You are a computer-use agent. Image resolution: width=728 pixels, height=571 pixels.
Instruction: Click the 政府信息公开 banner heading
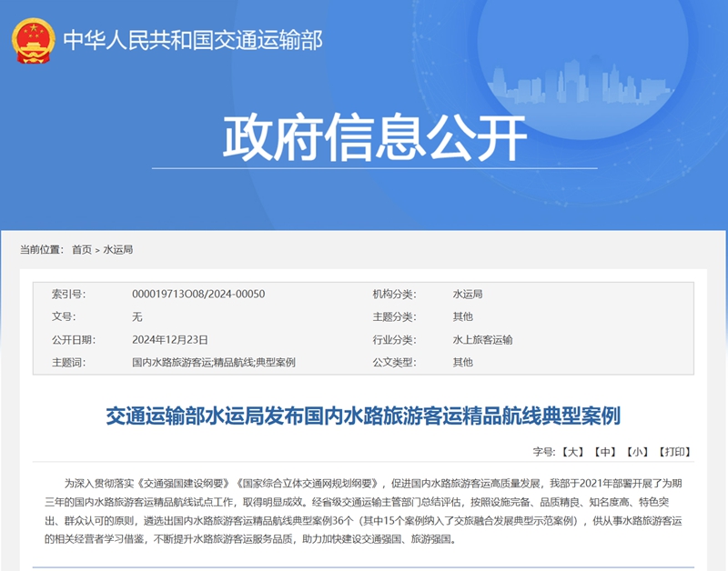(x=375, y=139)
